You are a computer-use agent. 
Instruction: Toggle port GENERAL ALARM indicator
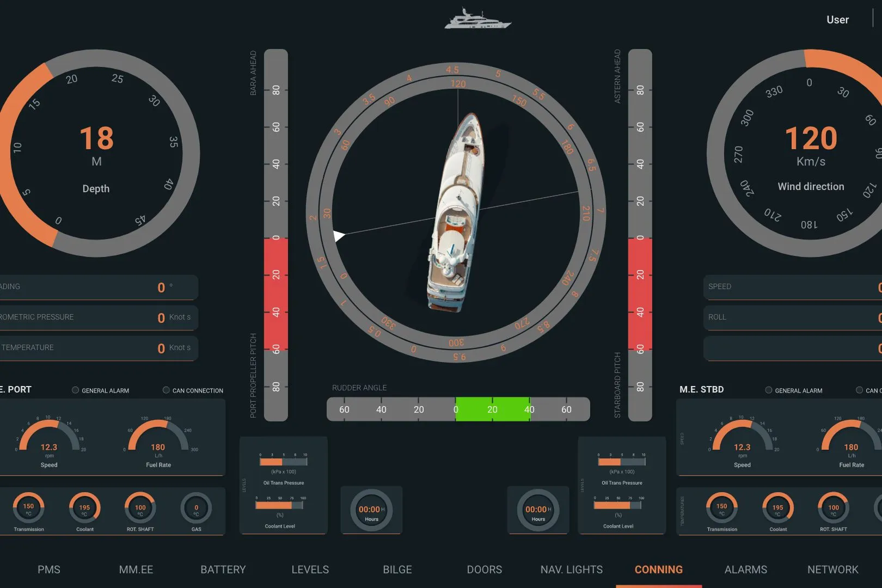(76, 390)
